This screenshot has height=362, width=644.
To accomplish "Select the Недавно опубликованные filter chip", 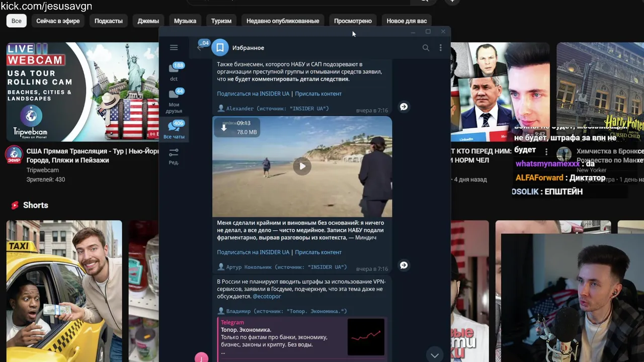I will click(x=283, y=21).
